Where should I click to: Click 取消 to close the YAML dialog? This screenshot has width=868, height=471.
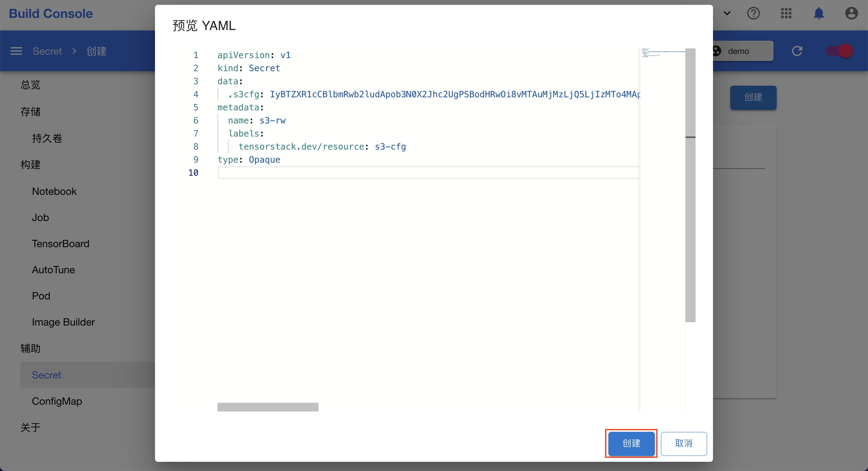pyautogui.click(x=684, y=443)
